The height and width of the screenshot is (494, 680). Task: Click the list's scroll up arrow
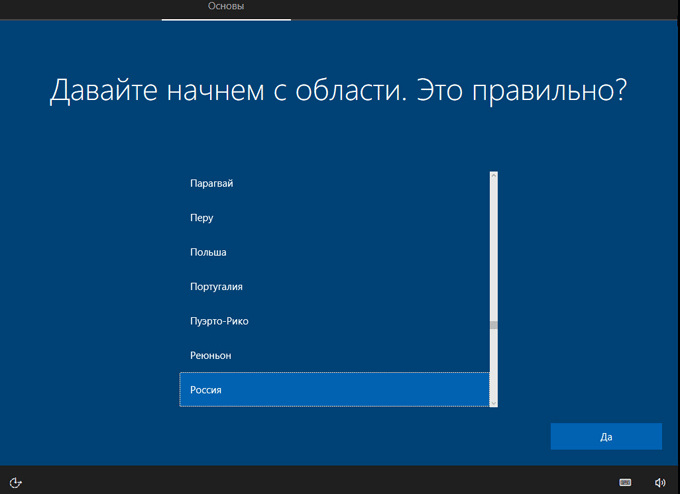(494, 176)
